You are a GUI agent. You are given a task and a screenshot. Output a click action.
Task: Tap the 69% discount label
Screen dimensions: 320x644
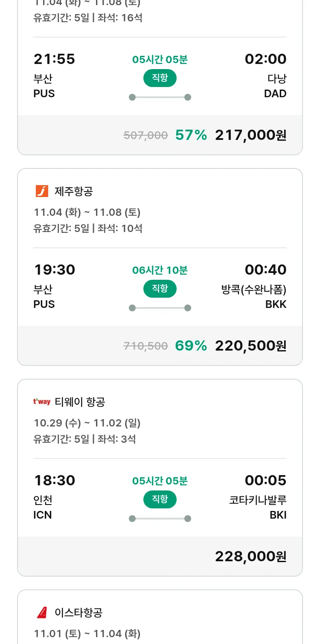point(191,346)
